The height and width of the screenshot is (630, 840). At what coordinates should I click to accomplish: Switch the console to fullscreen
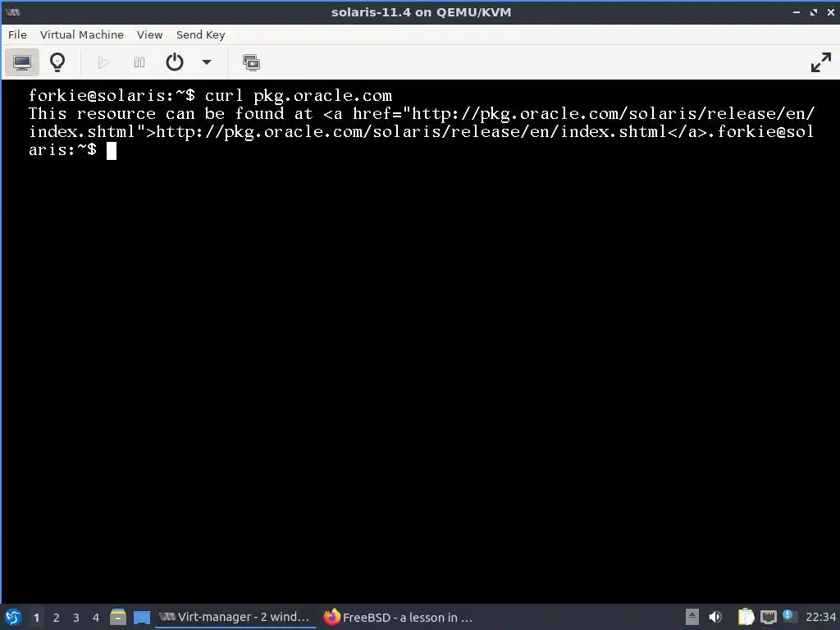click(820, 62)
